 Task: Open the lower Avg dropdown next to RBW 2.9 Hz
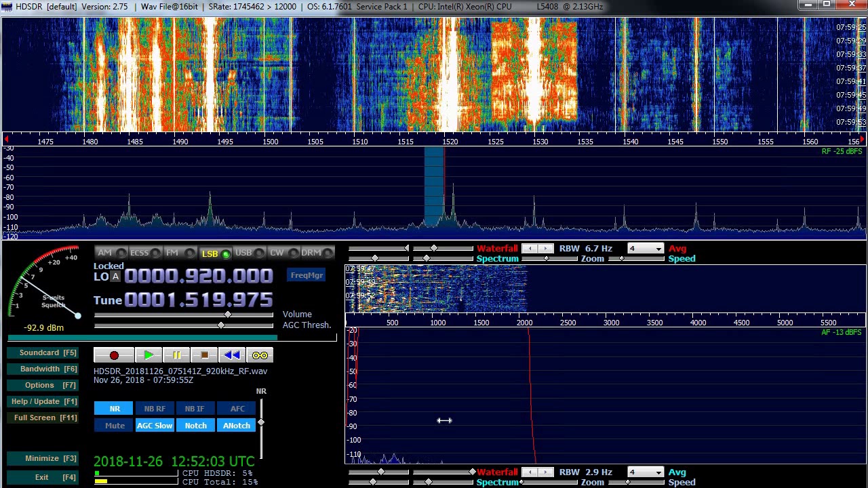tap(646, 472)
